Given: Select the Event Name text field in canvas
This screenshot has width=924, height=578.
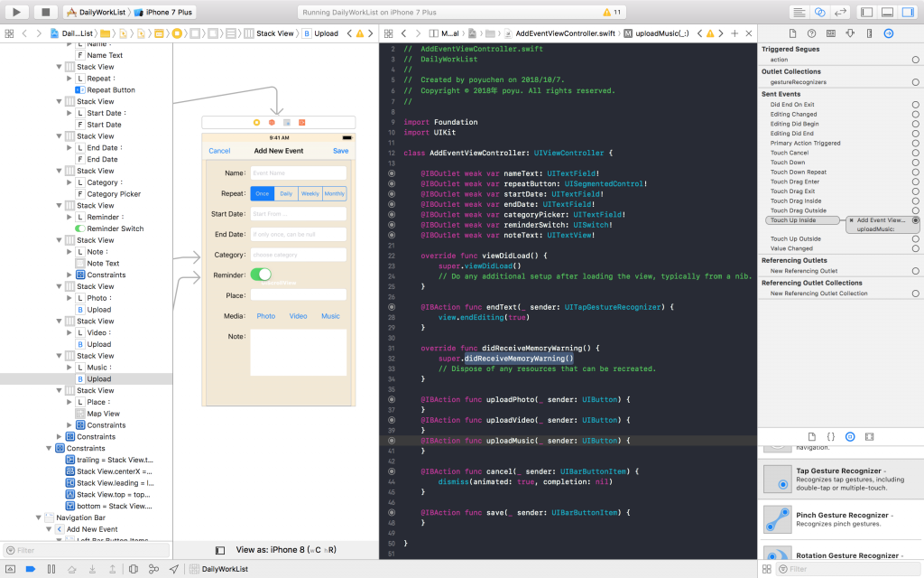Looking at the screenshot, I should tap(298, 172).
